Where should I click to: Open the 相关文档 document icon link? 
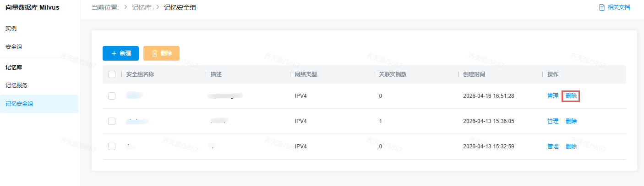614,7
